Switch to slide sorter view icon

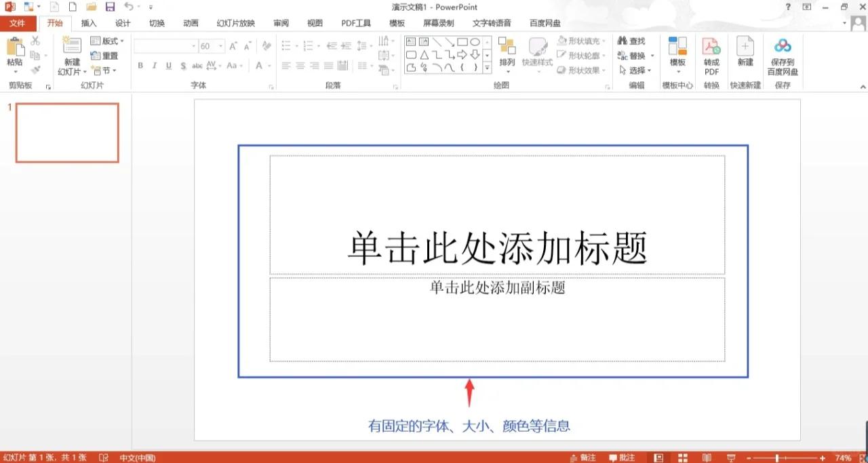click(682, 458)
